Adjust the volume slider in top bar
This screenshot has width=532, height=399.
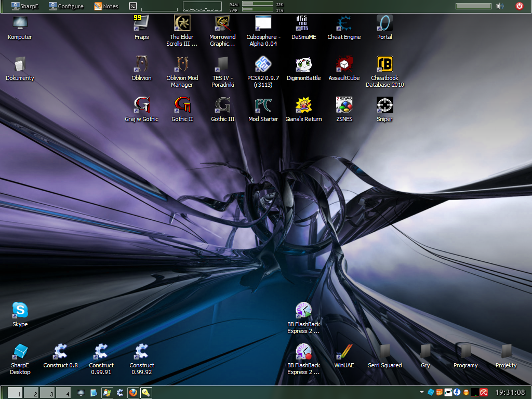click(473, 6)
